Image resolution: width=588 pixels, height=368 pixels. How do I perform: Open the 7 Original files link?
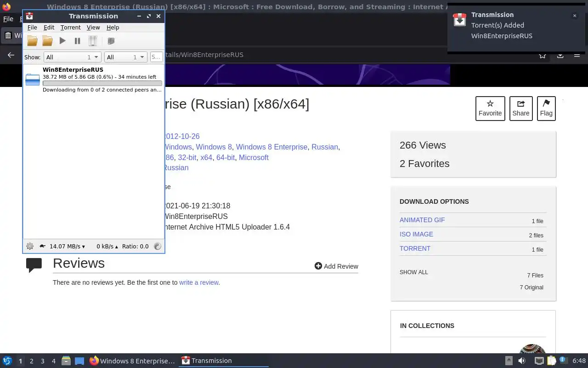coord(531,287)
